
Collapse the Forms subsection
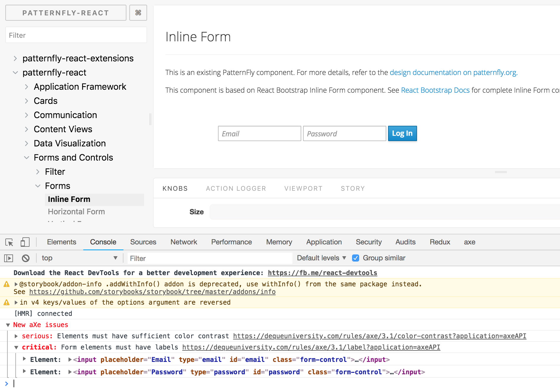38,186
